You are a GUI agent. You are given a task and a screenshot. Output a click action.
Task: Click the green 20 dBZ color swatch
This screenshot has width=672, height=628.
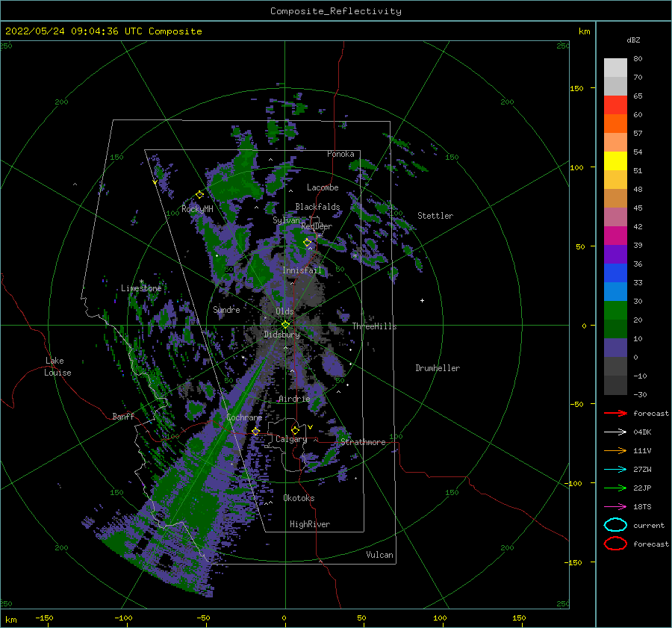(615, 310)
